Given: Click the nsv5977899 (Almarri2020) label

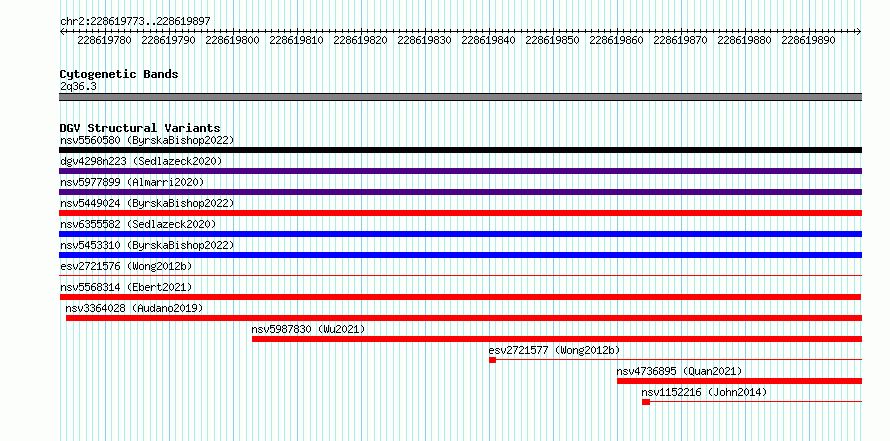Looking at the screenshot, I should pos(132,182).
